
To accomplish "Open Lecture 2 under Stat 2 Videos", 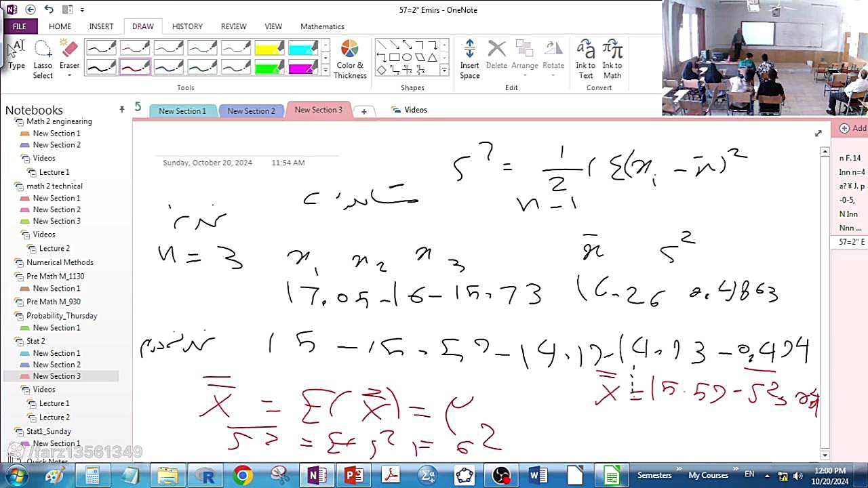I will pos(54,418).
